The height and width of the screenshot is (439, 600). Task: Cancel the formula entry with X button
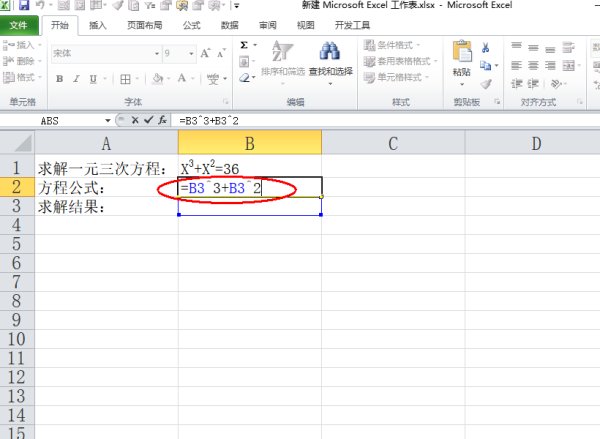[135, 120]
